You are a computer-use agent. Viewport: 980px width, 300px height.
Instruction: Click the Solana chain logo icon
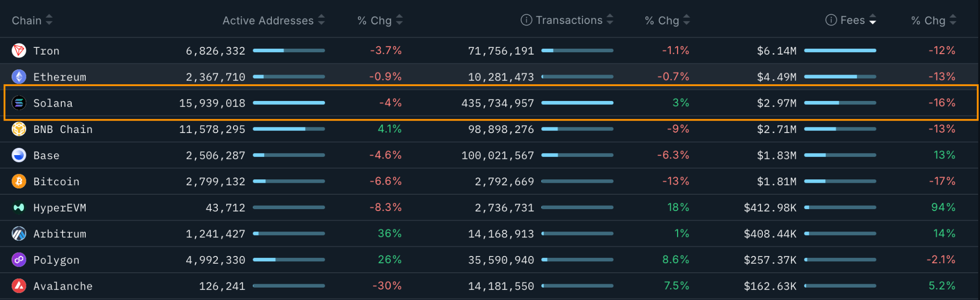pos(19,103)
